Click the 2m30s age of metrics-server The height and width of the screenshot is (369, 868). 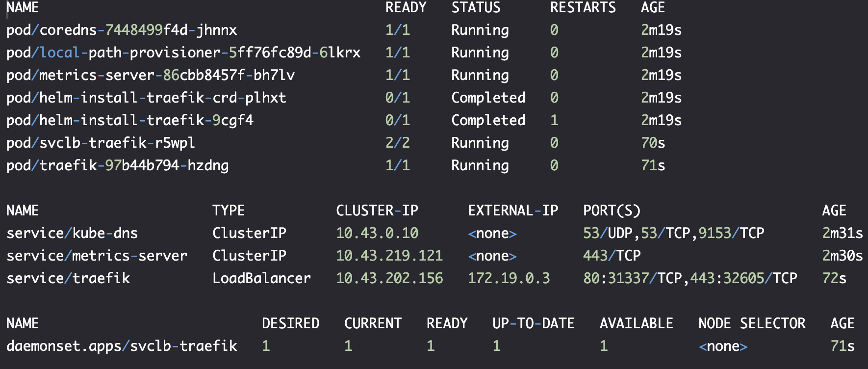(x=842, y=256)
